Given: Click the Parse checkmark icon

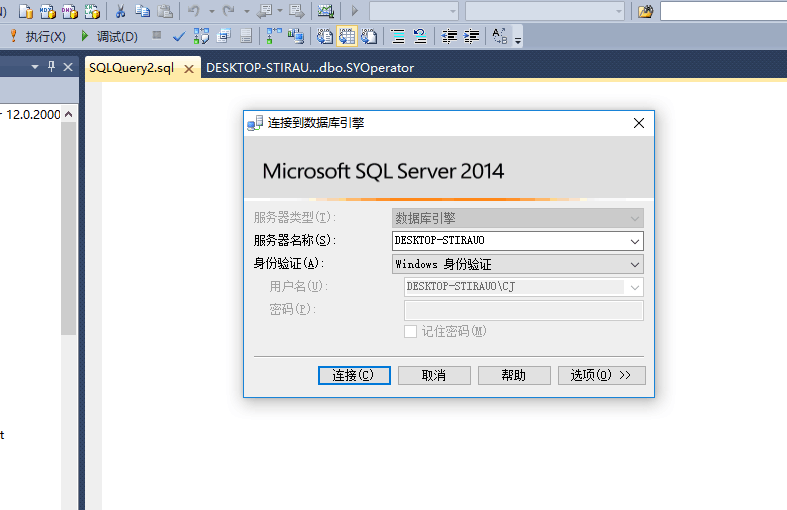Looking at the screenshot, I should (x=179, y=37).
